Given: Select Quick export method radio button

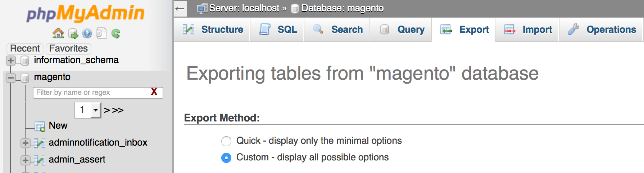Looking at the screenshot, I should [226, 141].
